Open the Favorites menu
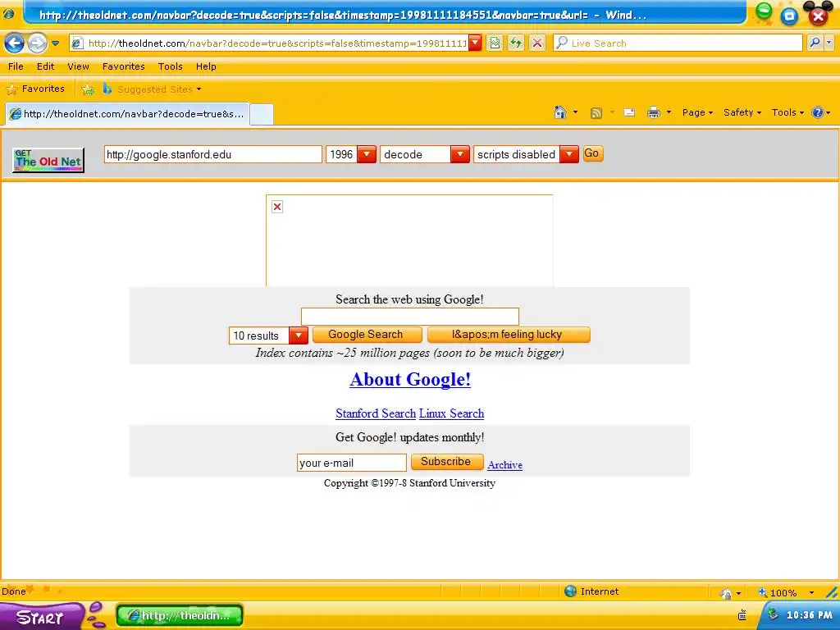This screenshot has height=630, width=840. coord(124,66)
